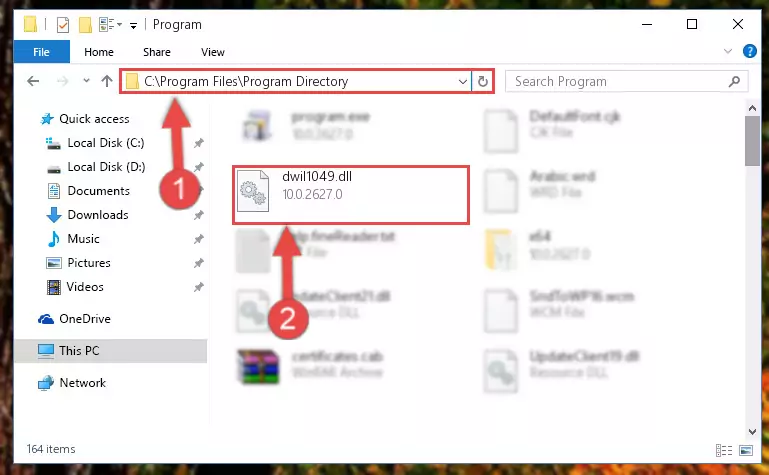Click the Up one level arrow

pos(107,81)
